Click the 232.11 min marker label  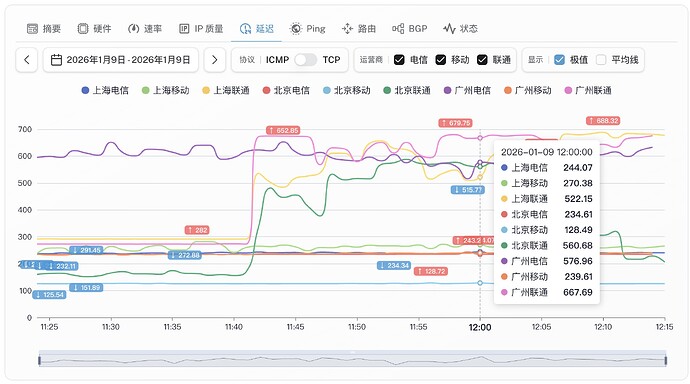(x=62, y=266)
